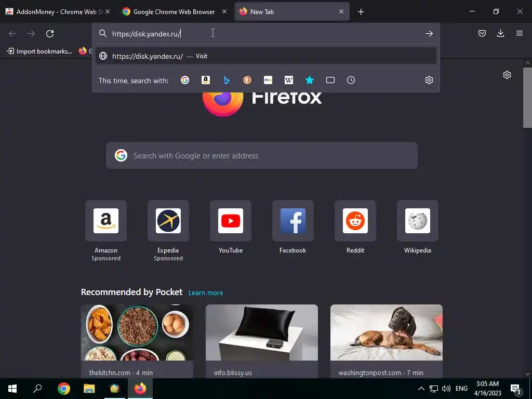Search this time with Amazon

pos(206,80)
